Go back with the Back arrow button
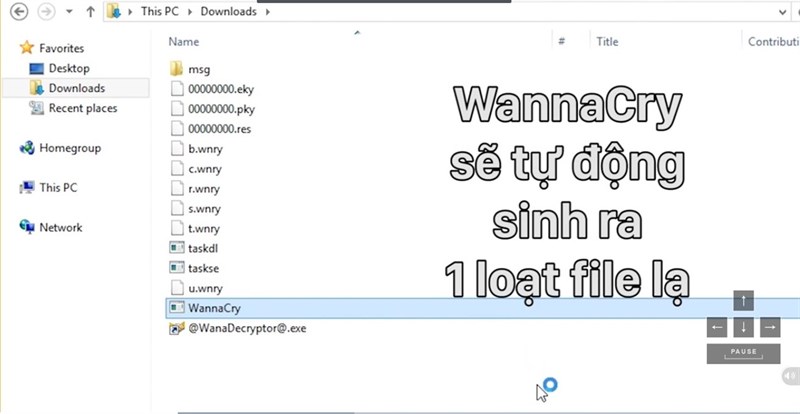This screenshot has height=414, width=800. tap(19, 12)
